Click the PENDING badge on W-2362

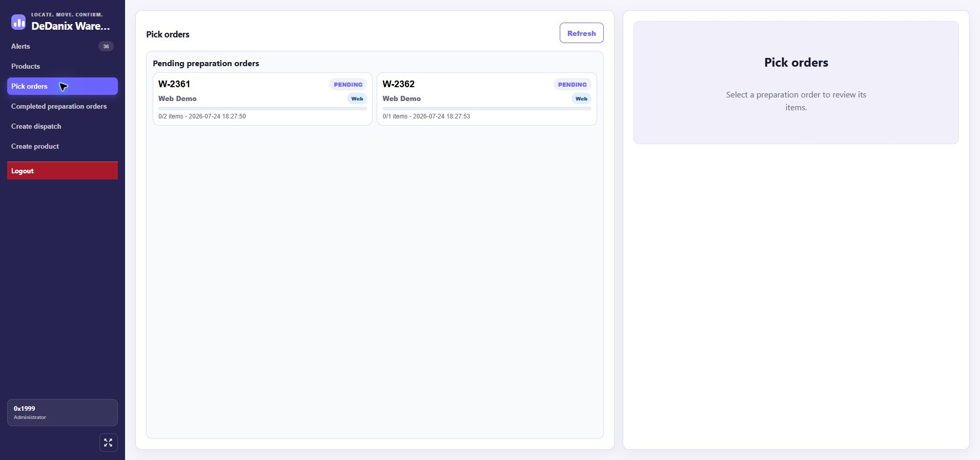point(572,85)
